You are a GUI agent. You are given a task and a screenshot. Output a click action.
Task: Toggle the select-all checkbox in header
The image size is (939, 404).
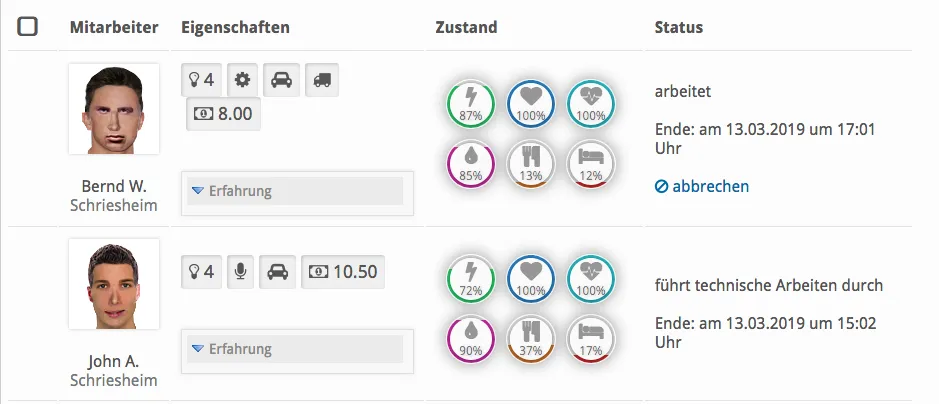28,27
